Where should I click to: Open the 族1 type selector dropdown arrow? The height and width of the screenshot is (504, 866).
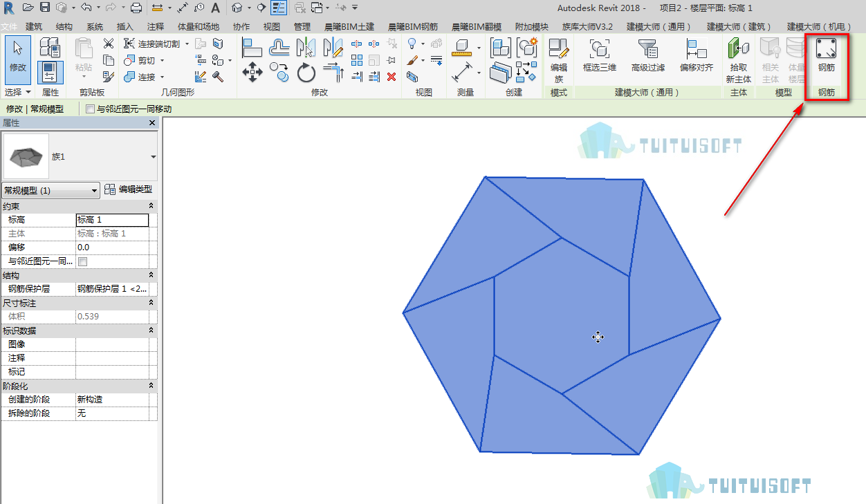[153, 157]
